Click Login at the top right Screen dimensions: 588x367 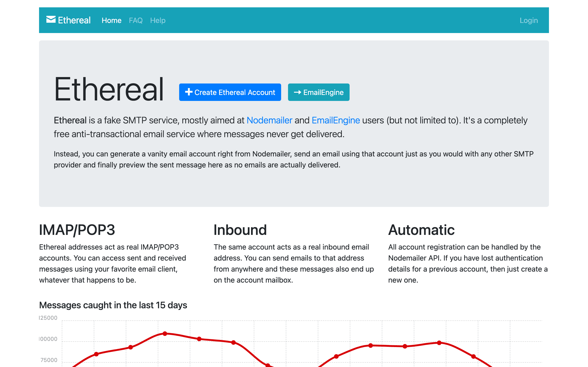click(x=529, y=20)
